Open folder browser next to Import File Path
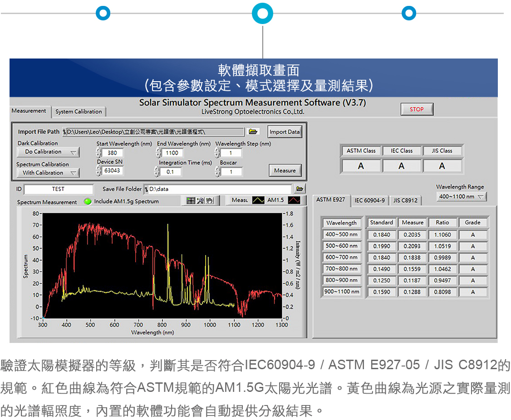The width and height of the screenshot is (511, 420). [253, 132]
